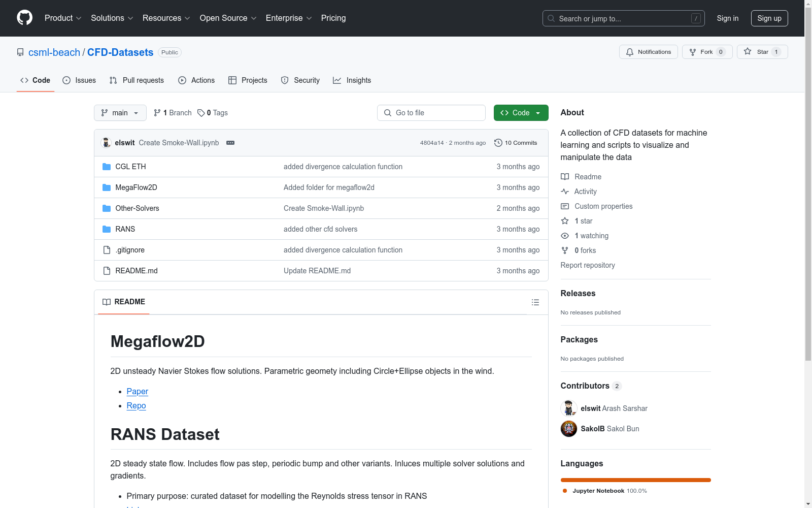Image resolution: width=812 pixels, height=508 pixels.
Task: Click the Other-Solvers folder icon
Action: pyautogui.click(x=107, y=208)
